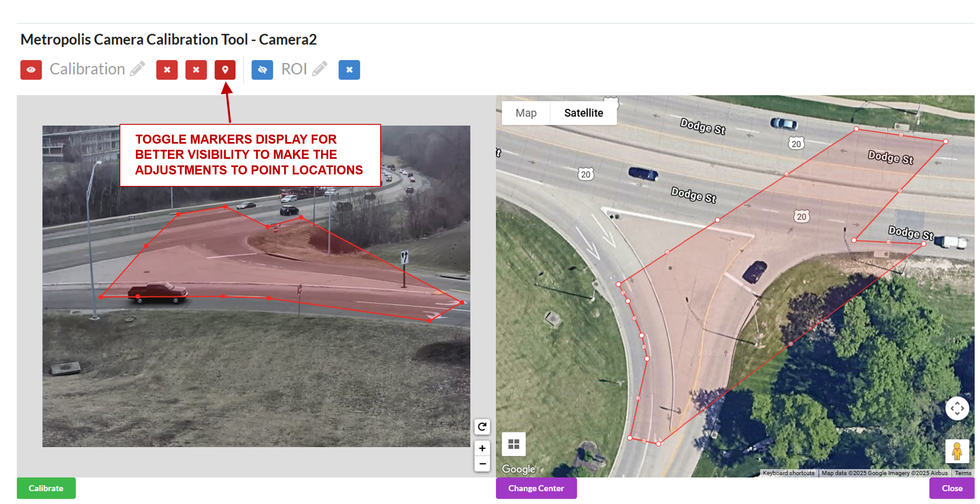This screenshot has height=504, width=980.
Task: Select the Street View pegman icon
Action: pos(957,451)
